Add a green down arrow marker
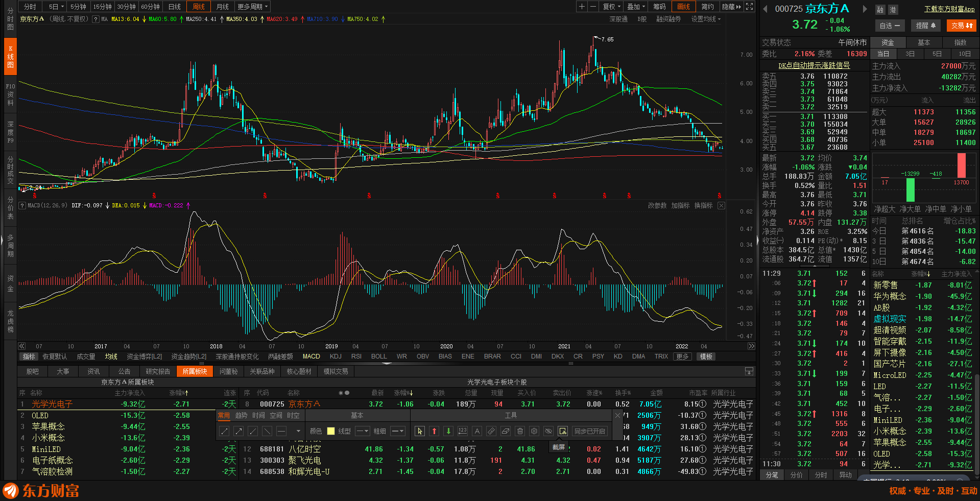The height and width of the screenshot is (501, 980). click(x=448, y=431)
